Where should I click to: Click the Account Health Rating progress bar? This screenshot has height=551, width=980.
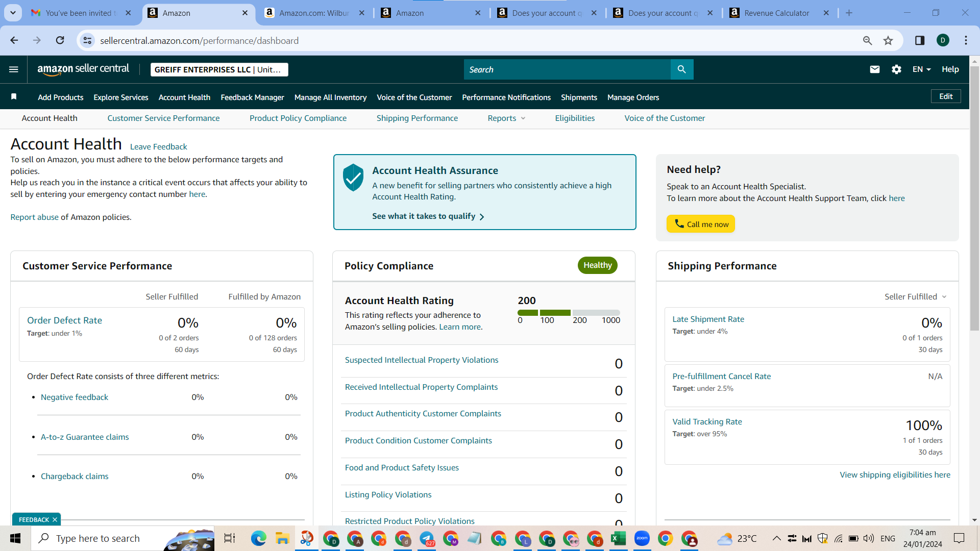click(x=569, y=313)
